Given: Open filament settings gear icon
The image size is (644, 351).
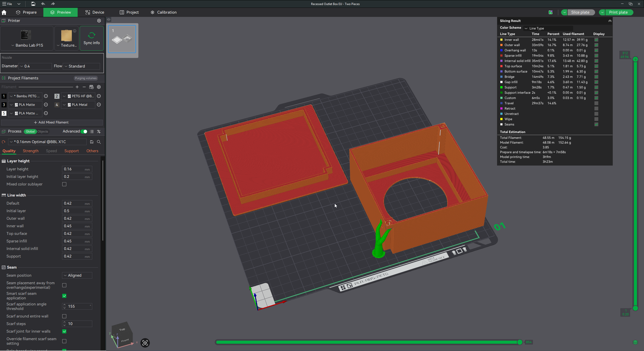Looking at the screenshot, I should [99, 87].
